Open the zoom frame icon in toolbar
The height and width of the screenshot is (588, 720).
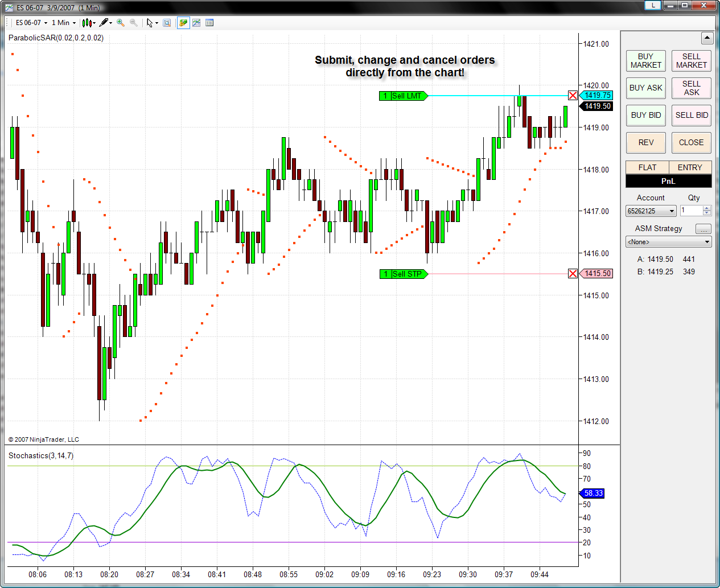[x=167, y=23]
